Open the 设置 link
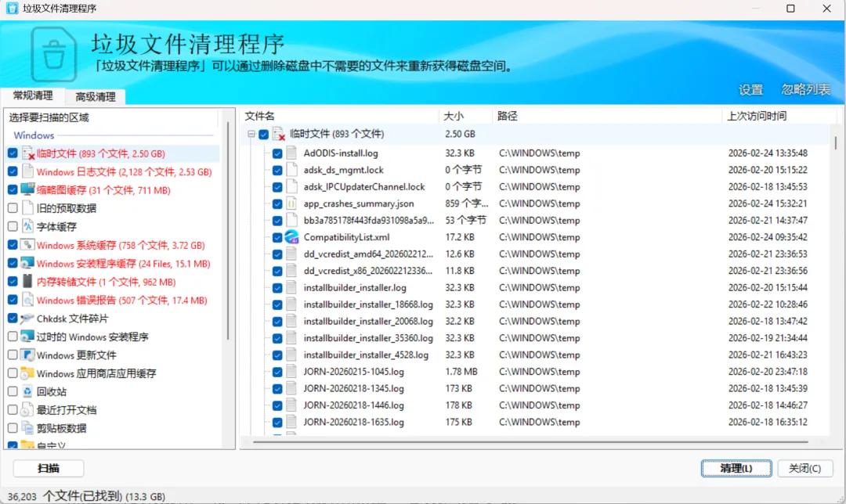This screenshot has width=846, height=504. (751, 89)
